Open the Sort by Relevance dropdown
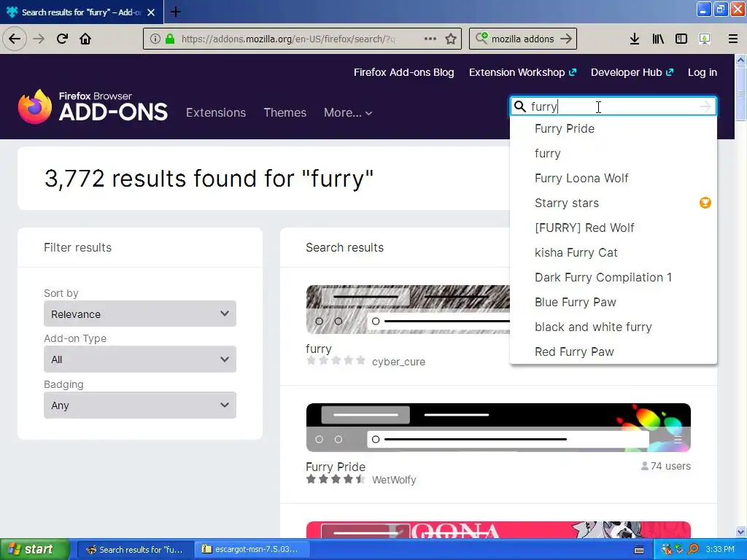 point(140,314)
